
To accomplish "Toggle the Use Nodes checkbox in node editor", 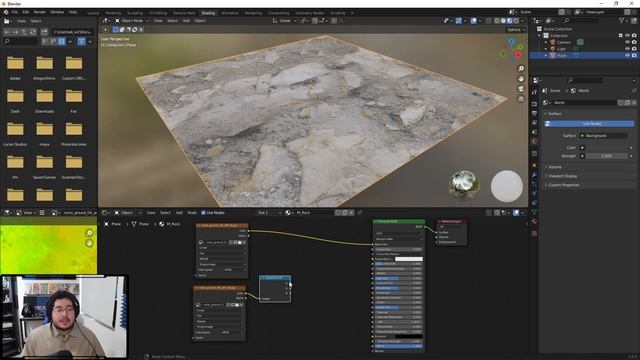I will tap(203, 213).
